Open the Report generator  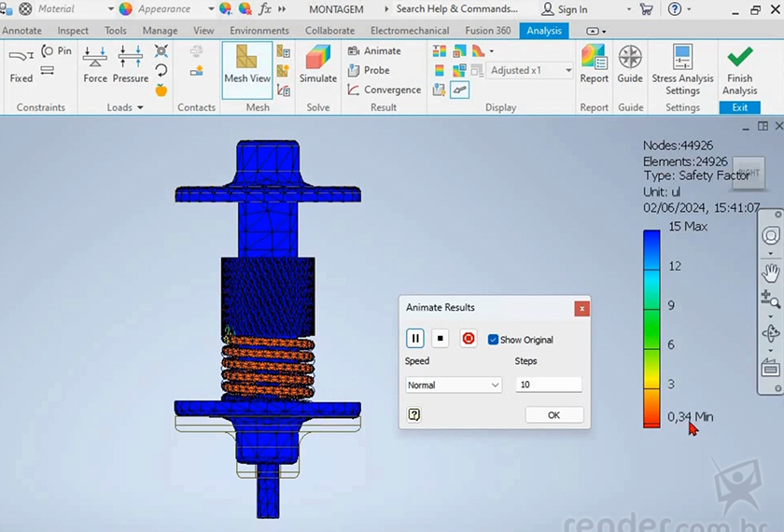coord(594,64)
